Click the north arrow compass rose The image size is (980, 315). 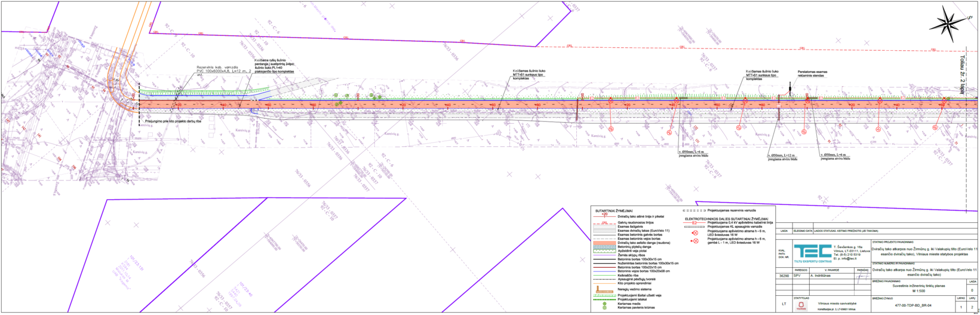tap(948, 22)
